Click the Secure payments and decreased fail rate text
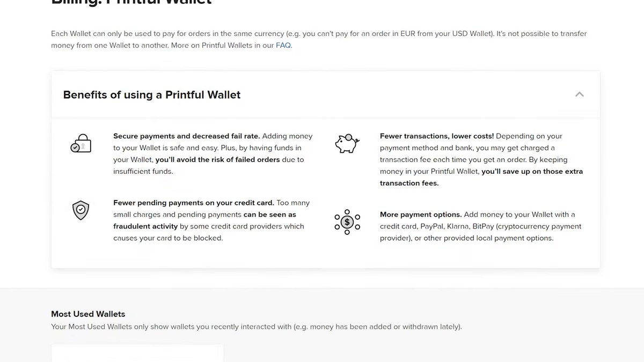Image resolution: width=644 pixels, height=362 pixels. point(186,136)
